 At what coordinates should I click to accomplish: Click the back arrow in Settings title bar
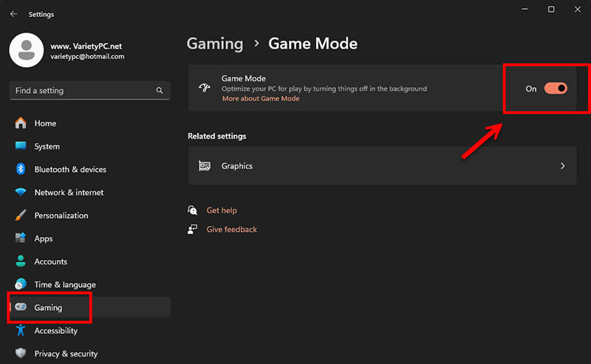[14, 14]
